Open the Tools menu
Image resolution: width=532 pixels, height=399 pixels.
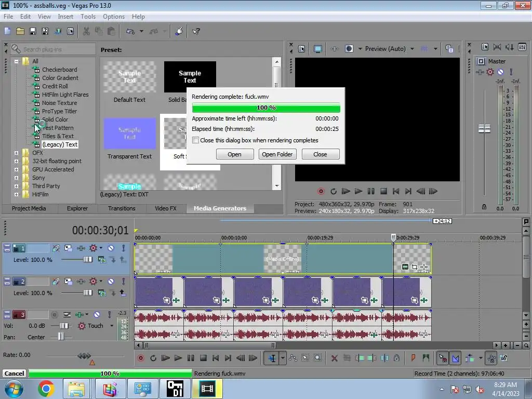(88, 17)
